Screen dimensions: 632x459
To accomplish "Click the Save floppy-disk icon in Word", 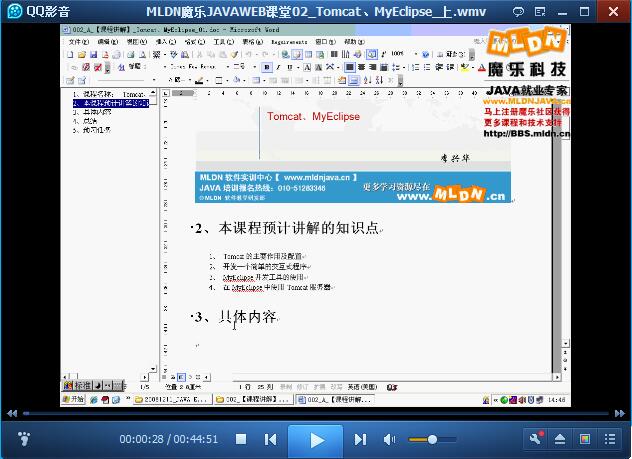I will [x=94, y=54].
